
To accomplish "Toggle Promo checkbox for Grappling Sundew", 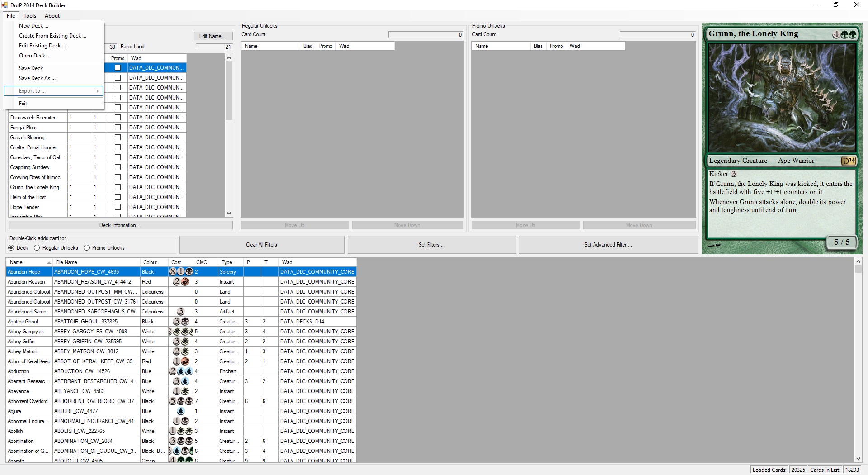I will click(118, 167).
